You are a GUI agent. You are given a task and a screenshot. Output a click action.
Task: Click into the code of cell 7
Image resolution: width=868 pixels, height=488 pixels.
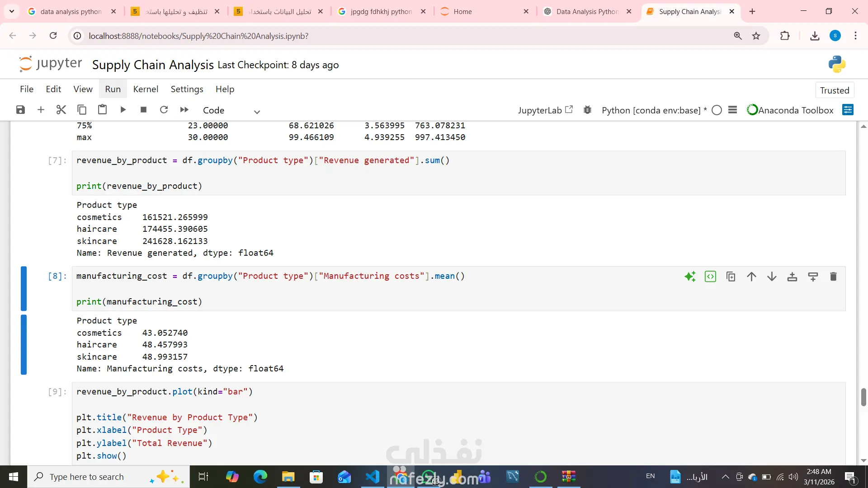tap(458, 173)
